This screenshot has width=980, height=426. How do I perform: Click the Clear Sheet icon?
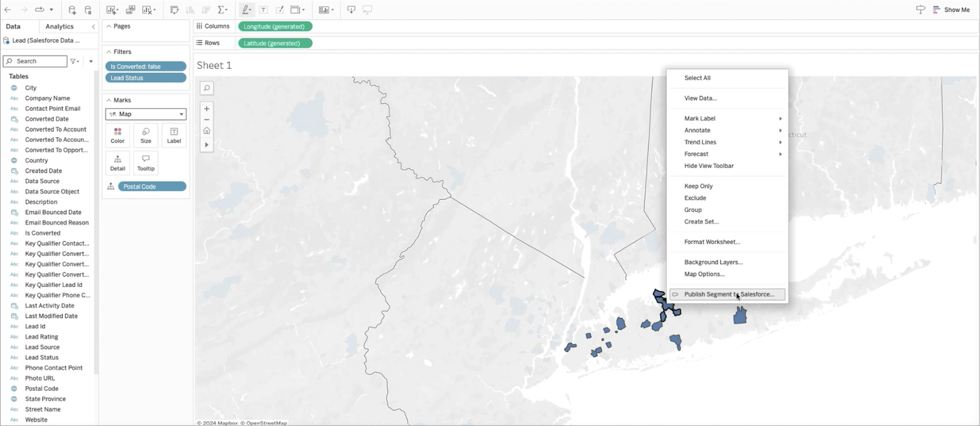coord(147,10)
